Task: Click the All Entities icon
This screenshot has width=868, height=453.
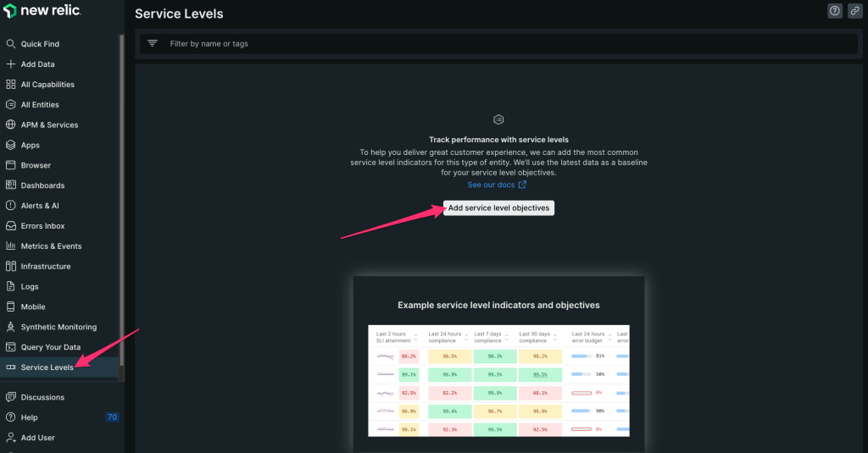Action: click(10, 104)
